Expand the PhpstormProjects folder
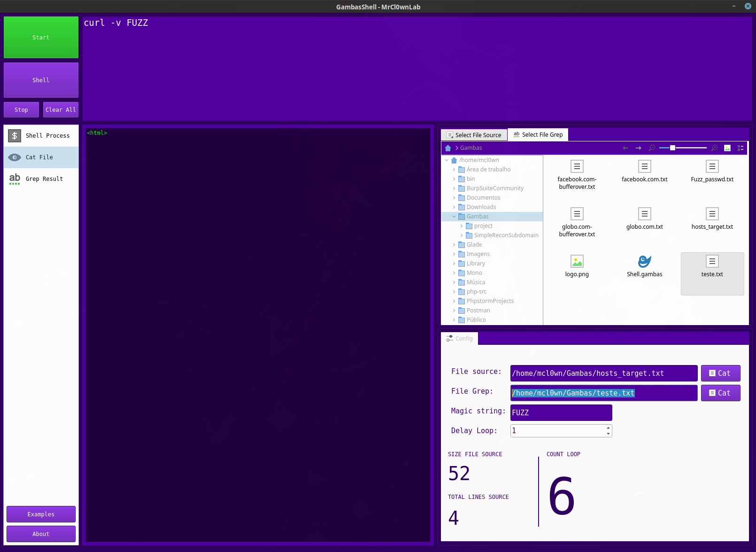 pos(454,301)
